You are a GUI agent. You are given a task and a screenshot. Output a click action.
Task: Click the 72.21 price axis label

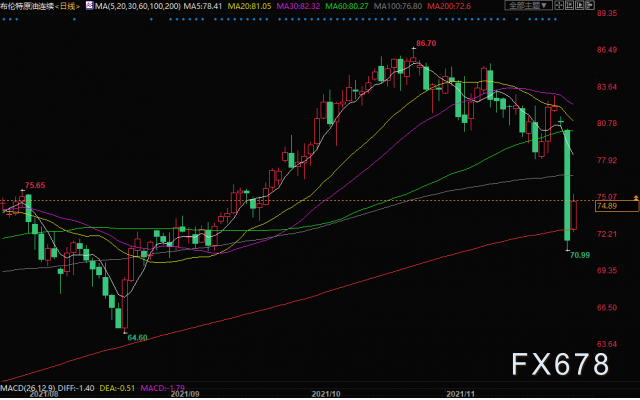607,234
